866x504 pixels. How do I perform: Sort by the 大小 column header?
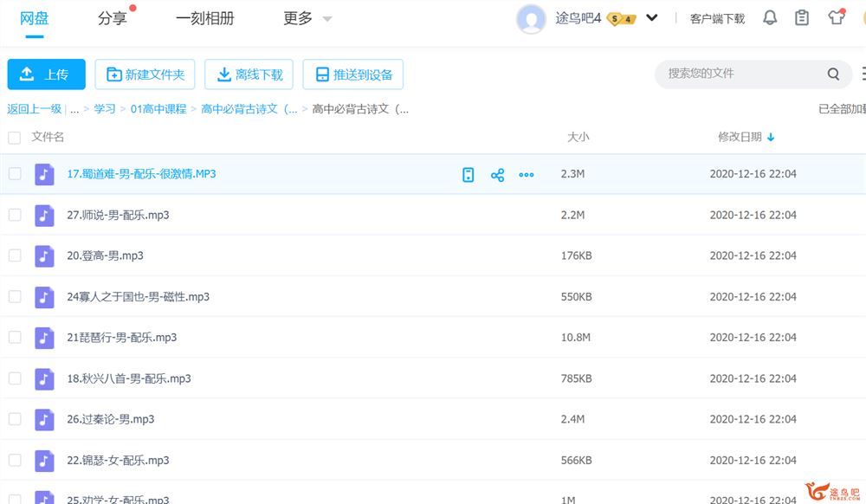(578, 137)
